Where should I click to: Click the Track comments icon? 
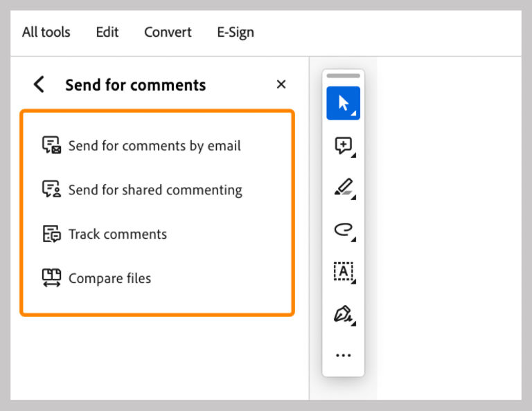(x=51, y=234)
